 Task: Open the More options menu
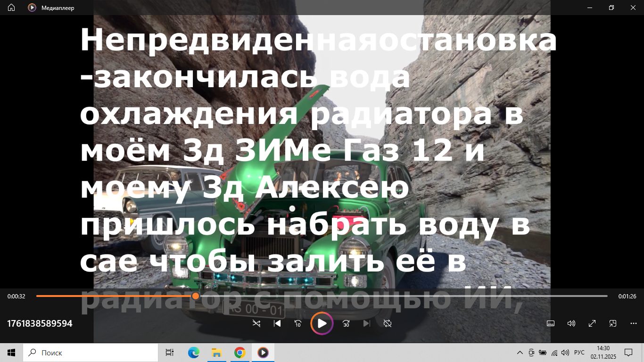(633, 323)
